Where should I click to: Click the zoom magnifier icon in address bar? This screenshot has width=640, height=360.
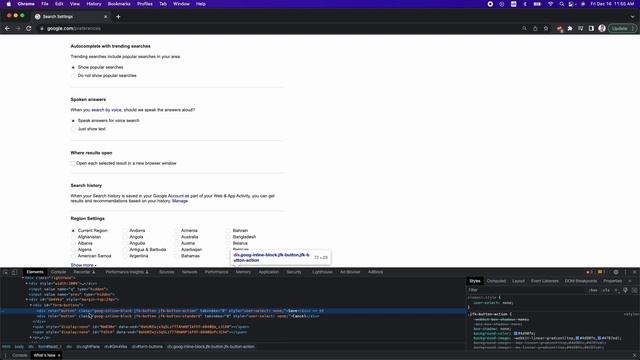click(524, 29)
